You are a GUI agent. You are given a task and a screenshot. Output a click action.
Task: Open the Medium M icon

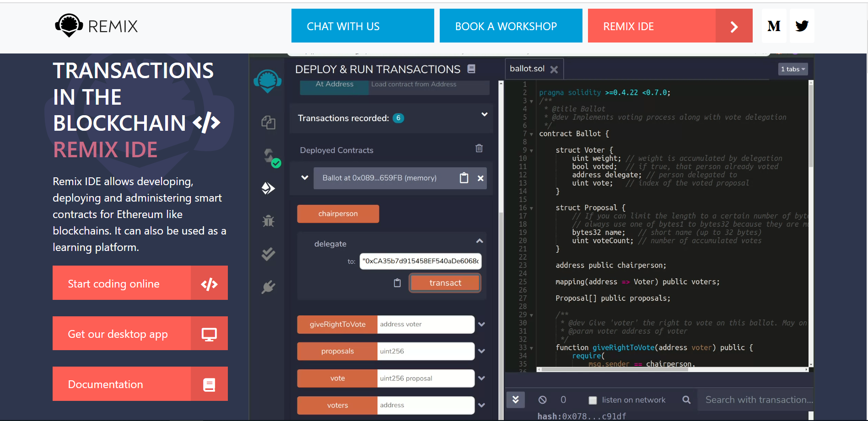pos(774,26)
